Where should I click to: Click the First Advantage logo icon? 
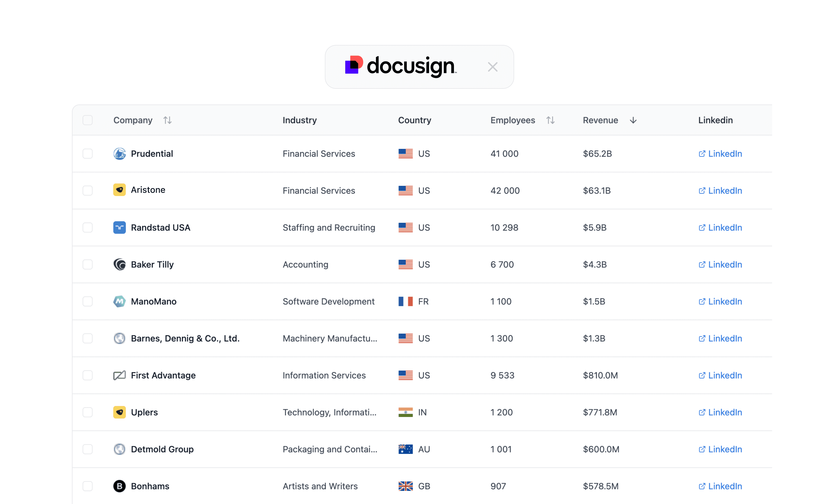tap(119, 375)
